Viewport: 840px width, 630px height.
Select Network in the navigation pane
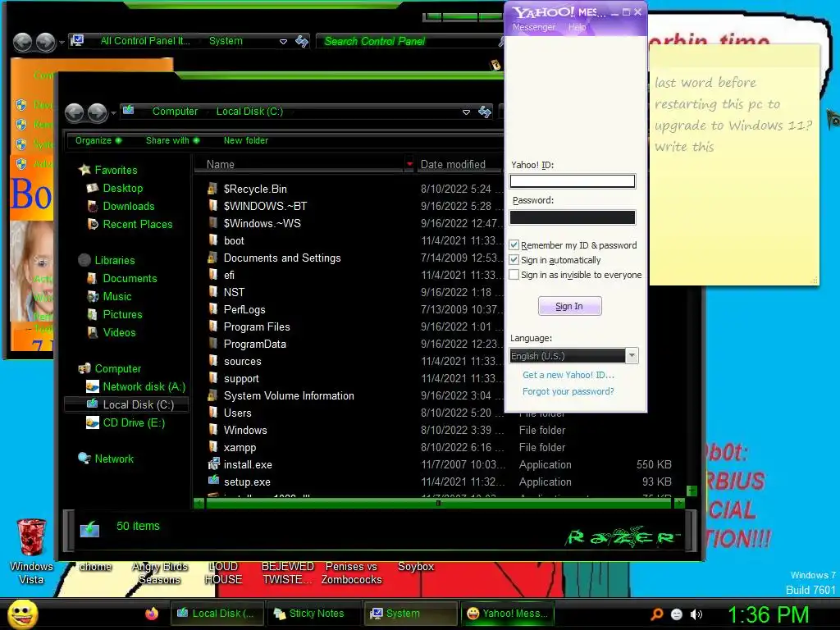pyautogui.click(x=113, y=459)
